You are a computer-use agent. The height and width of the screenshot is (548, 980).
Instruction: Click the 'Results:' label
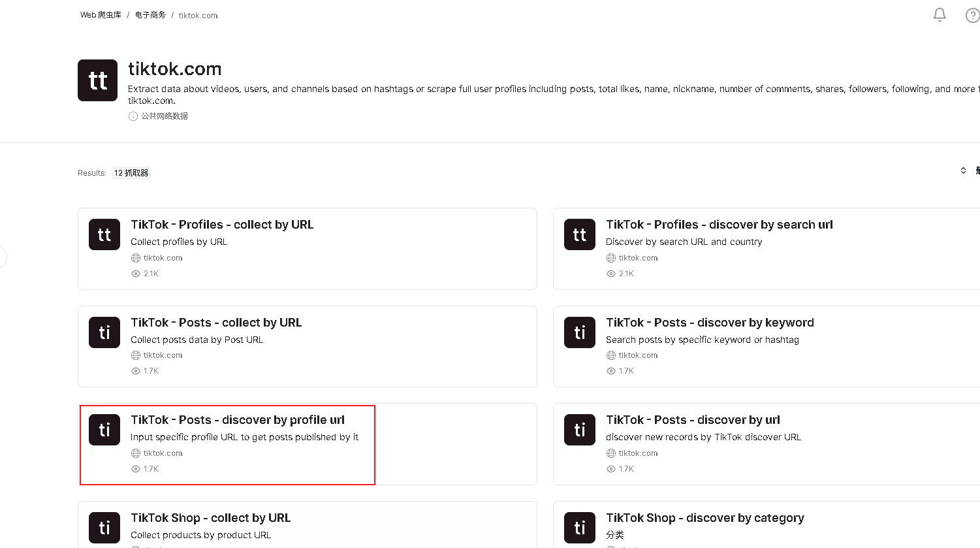[92, 173]
